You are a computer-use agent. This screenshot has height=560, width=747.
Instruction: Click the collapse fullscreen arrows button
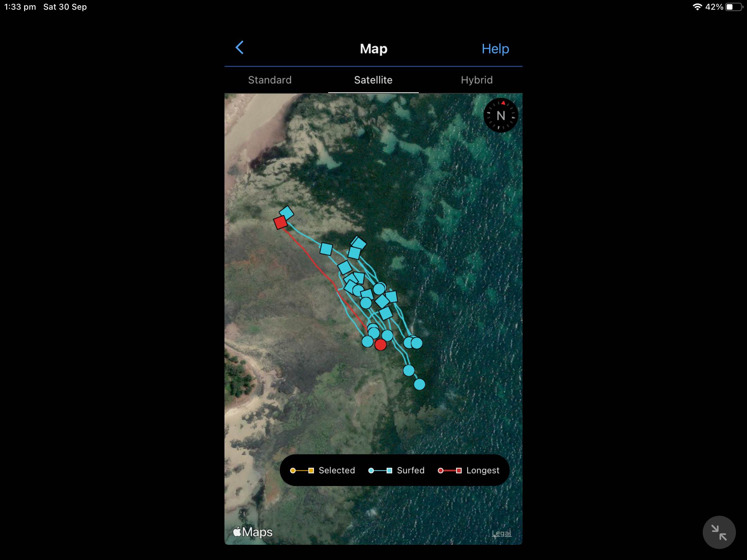coord(719,532)
